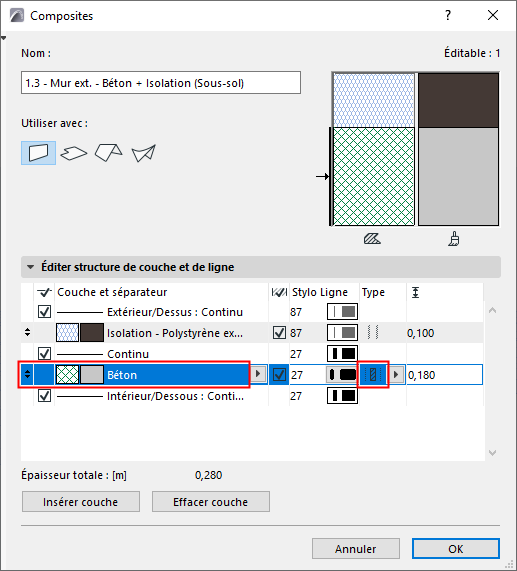Click the small arrow at the dialog's left edge
This screenshot has width=517, height=571.
tap(4, 38)
